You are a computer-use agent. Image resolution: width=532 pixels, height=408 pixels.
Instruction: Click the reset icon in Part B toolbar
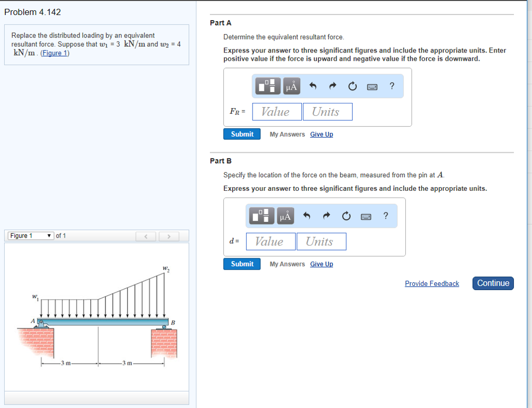(x=346, y=216)
